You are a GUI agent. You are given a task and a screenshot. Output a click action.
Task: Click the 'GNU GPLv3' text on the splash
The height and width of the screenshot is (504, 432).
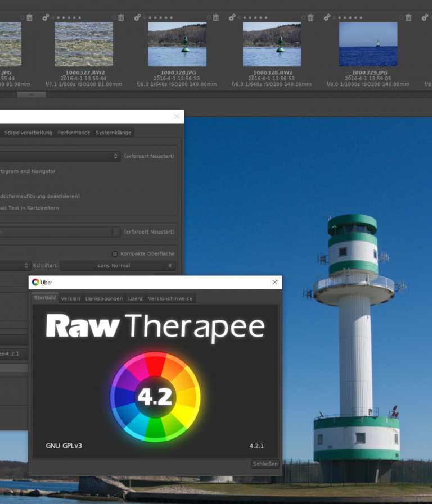[64, 446]
